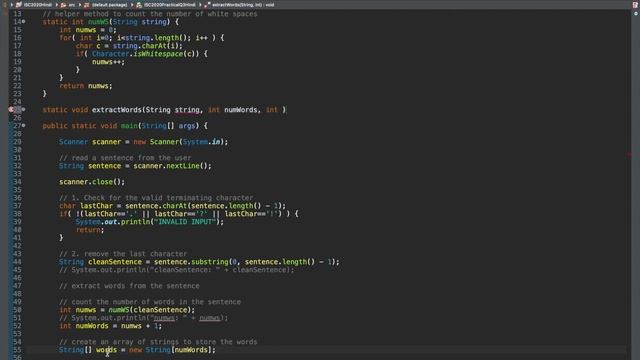Click line number 13 in the gutter
The height and width of the screenshot is (360, 640).
point(17,14)
